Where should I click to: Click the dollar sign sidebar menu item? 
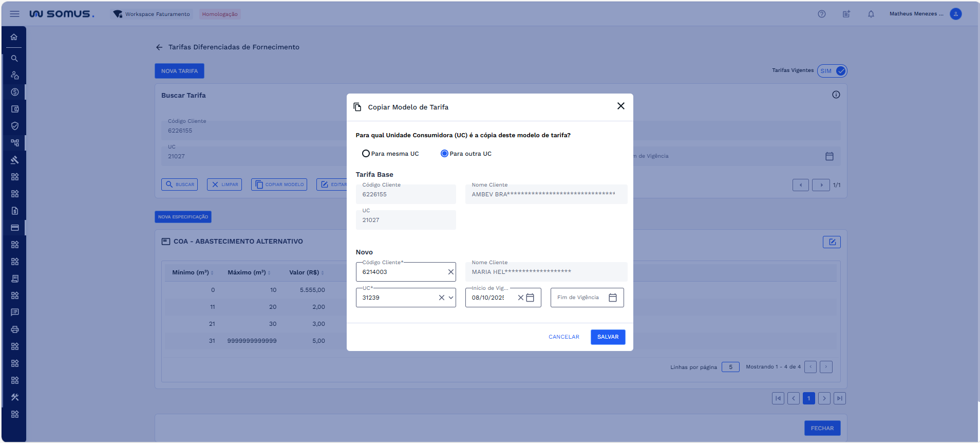pos(14,92)
